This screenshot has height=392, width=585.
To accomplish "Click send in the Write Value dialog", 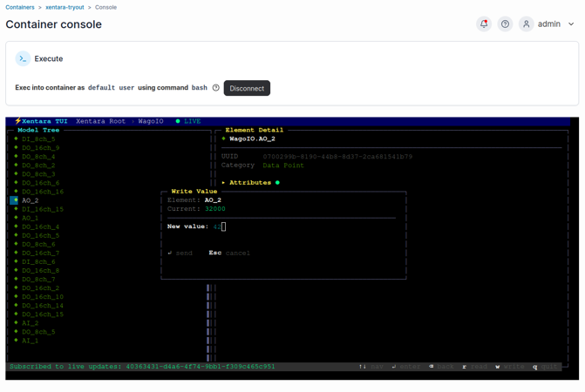I will [x=180, y=253].
